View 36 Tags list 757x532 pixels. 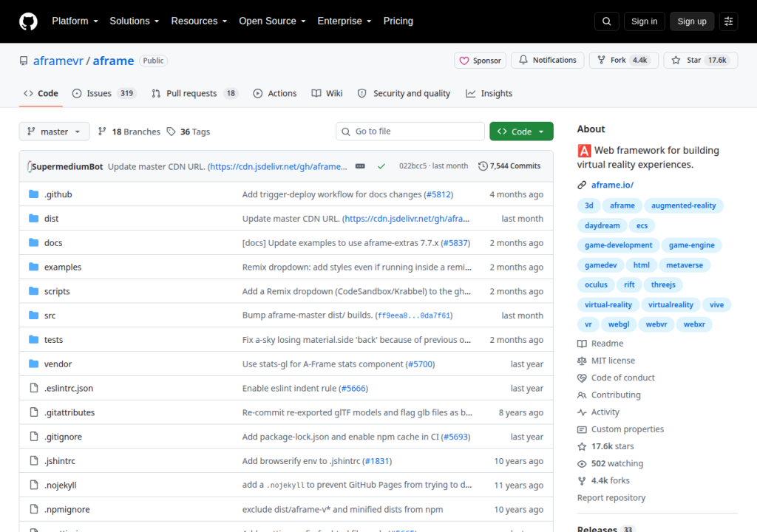(x=189, y=132)
